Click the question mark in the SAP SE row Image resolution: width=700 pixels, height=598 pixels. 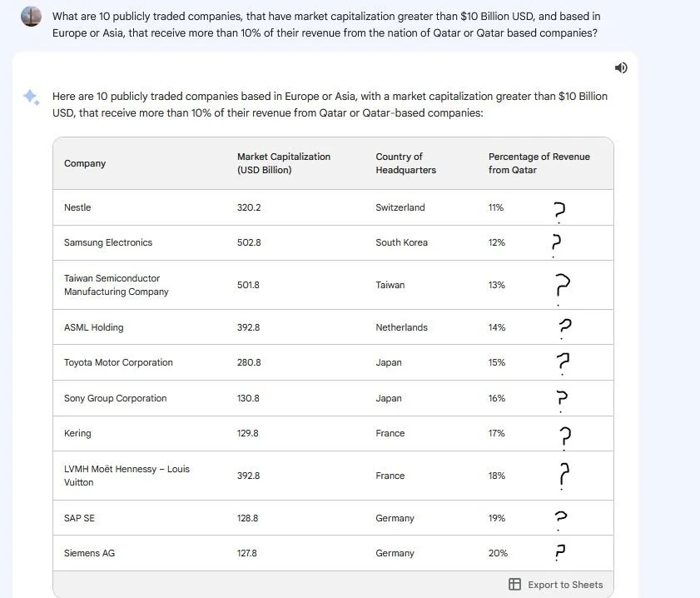tap(560, 517)
